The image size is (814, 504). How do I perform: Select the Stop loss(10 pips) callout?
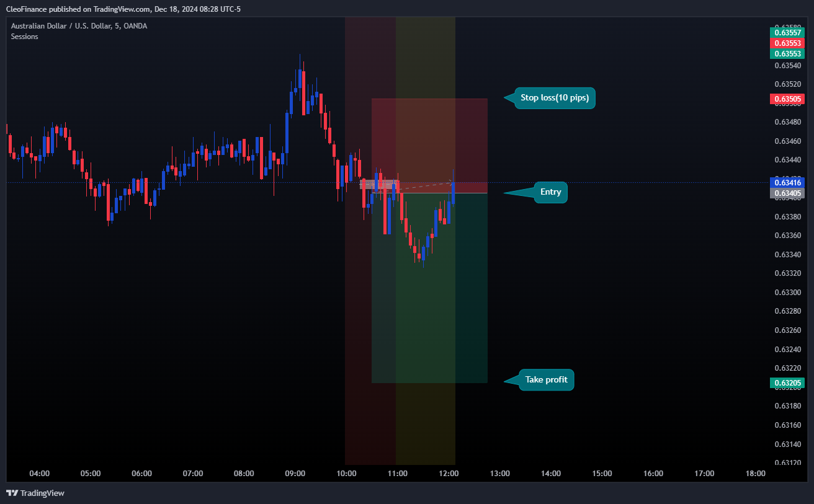555,98
